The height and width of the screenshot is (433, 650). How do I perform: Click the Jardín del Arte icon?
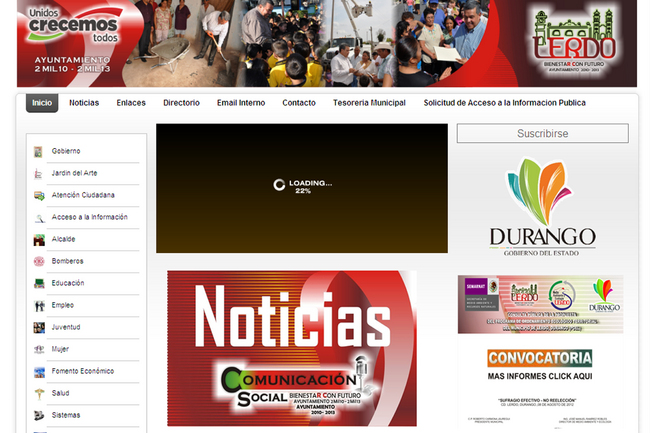tap(39, 173)
